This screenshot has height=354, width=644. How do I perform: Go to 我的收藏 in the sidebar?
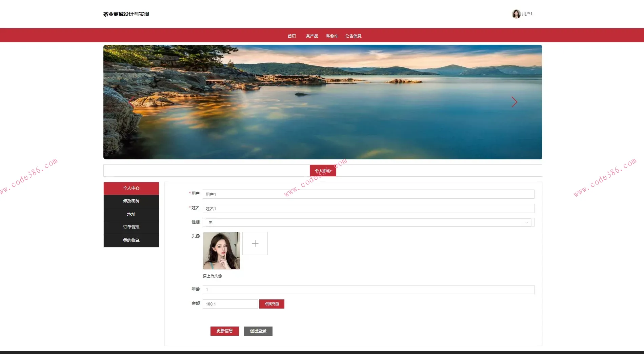coord(131,240)
